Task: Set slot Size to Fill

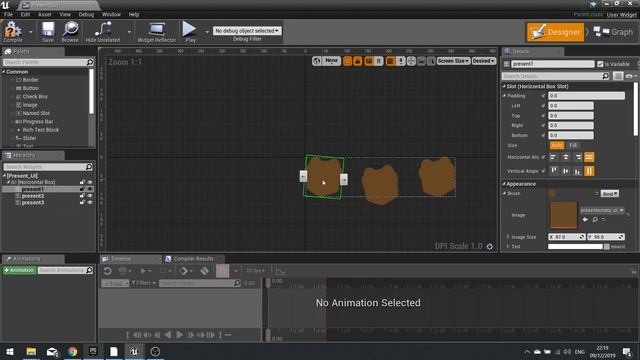Action: (x=573, y=145)
